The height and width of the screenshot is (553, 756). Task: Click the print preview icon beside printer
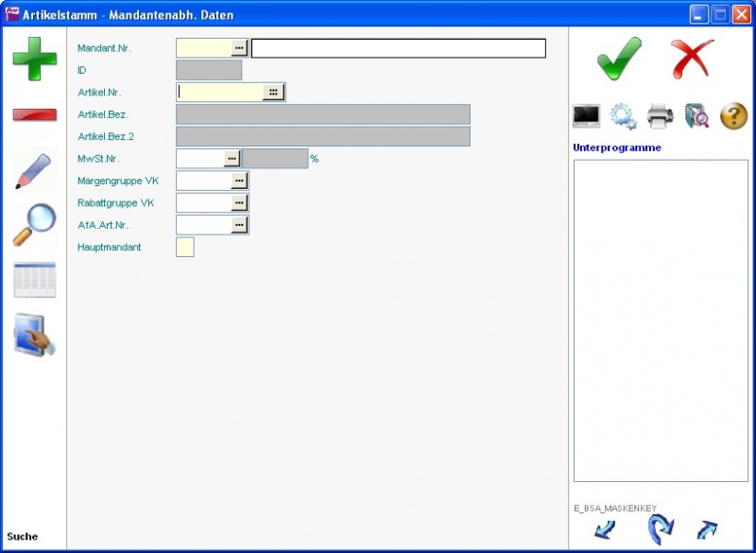[x=696, y=116]
